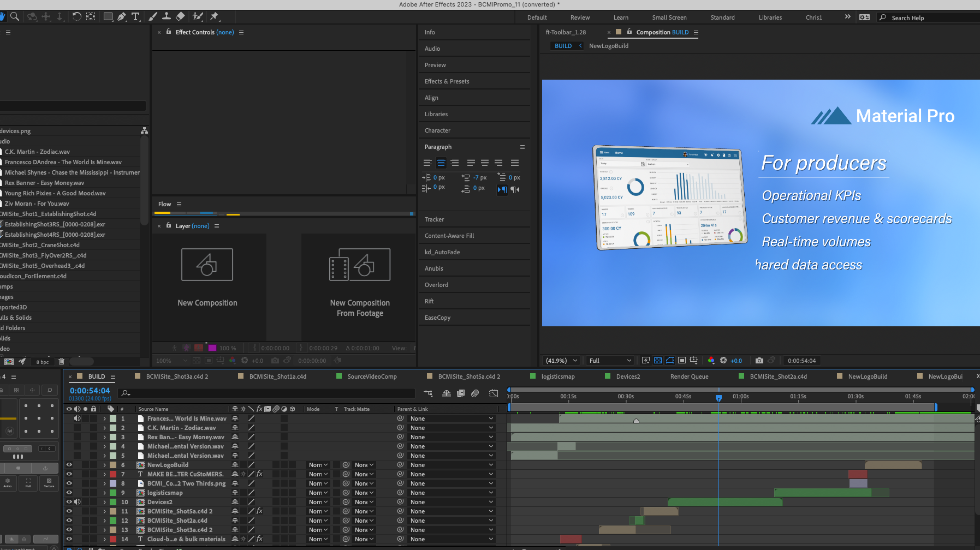Select the Rectangle shape tool
Viewport: 980px width, 550px height.
click(108, 17)
